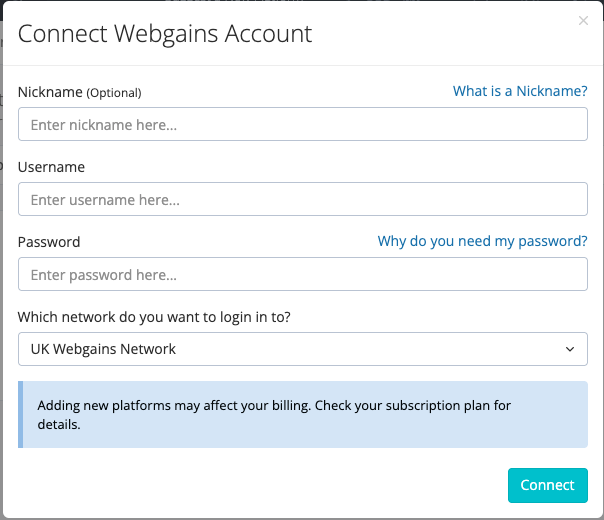Viewport: 604px width, 520px height.
Task: Click the "Enter password here..." placeholder text
Action: tap(104, 275)
